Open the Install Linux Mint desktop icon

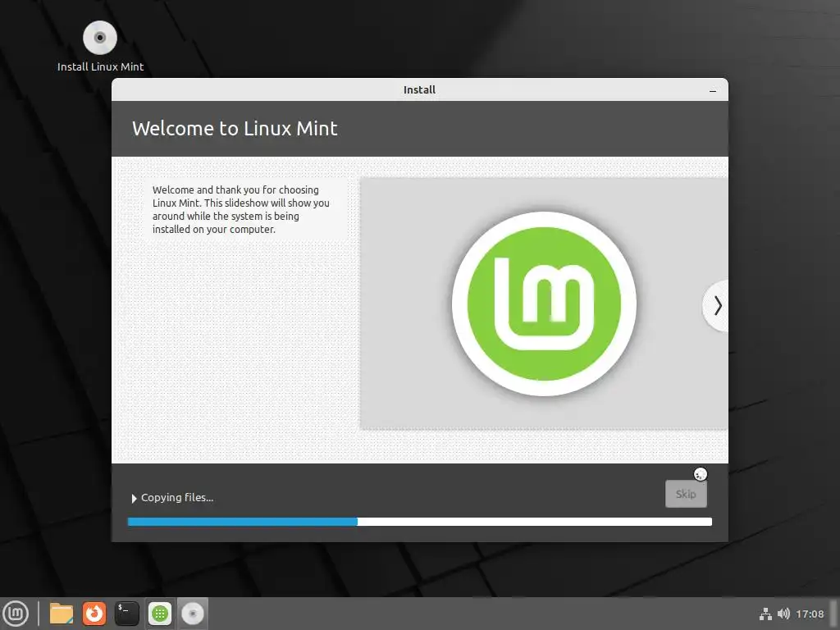100,47
